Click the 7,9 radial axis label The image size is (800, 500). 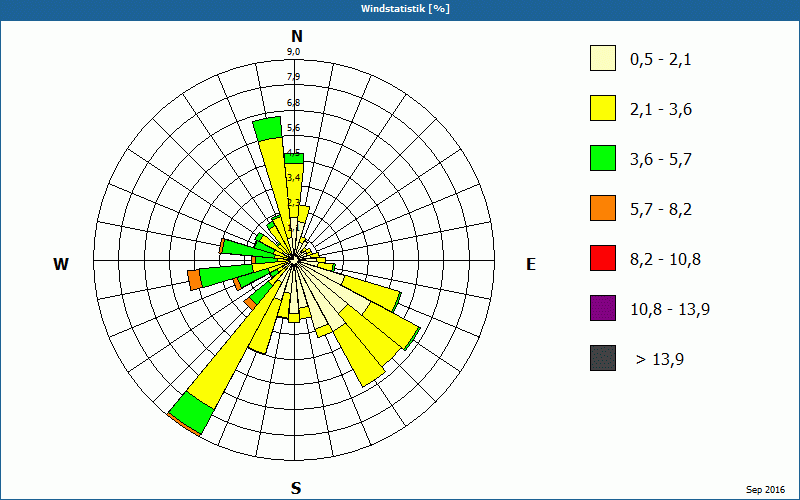point(293,77)
